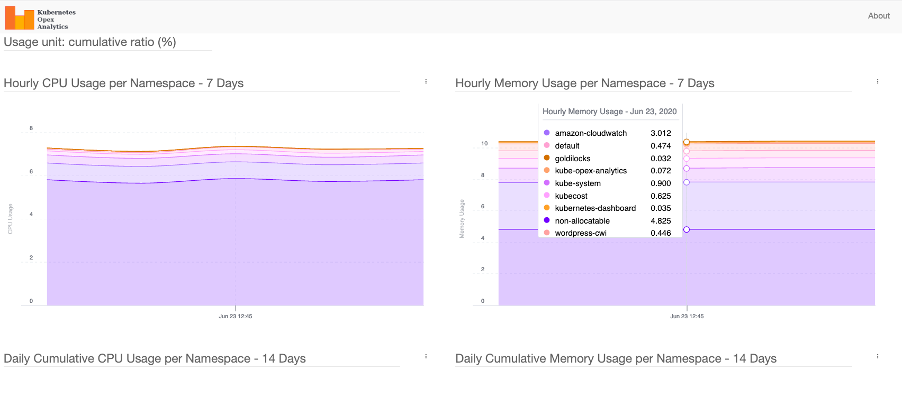Open Daily Cumulative CPU Usage options menu
The height and width of the screenshot is (398, 902).
tap(426, 357)
